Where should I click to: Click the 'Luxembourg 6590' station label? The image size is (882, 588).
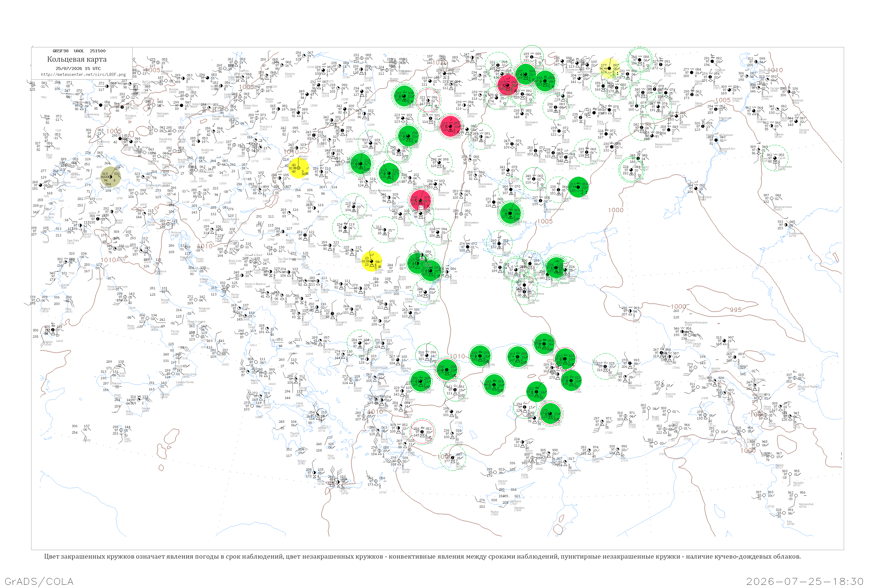click(x=91, y=116)
